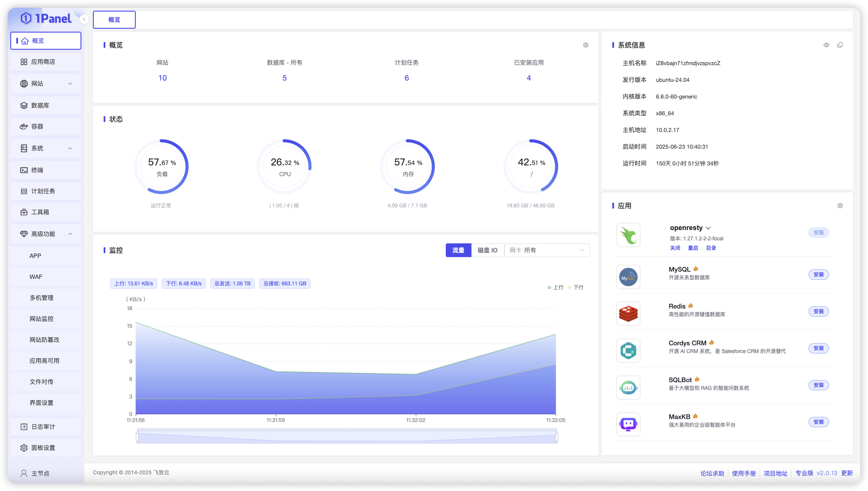868x491 pixels.
Task: Open 计划任务 in the sidebar
Action: coord(45,191)
